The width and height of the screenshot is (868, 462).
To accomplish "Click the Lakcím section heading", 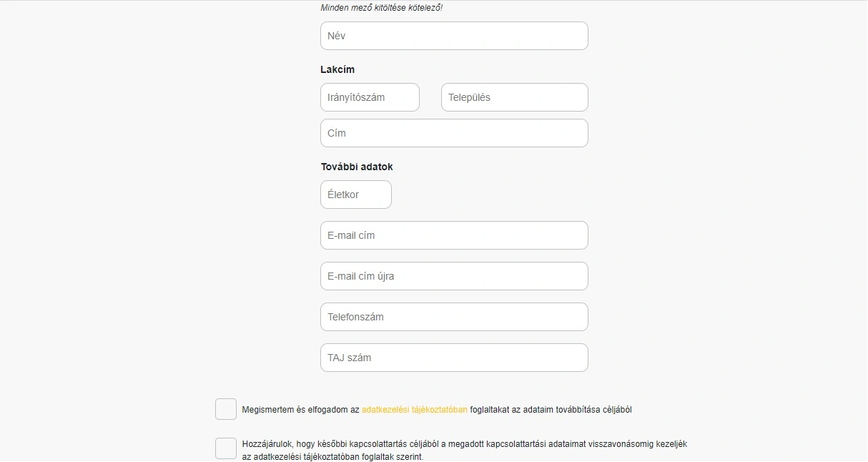I will click(337, 69).
